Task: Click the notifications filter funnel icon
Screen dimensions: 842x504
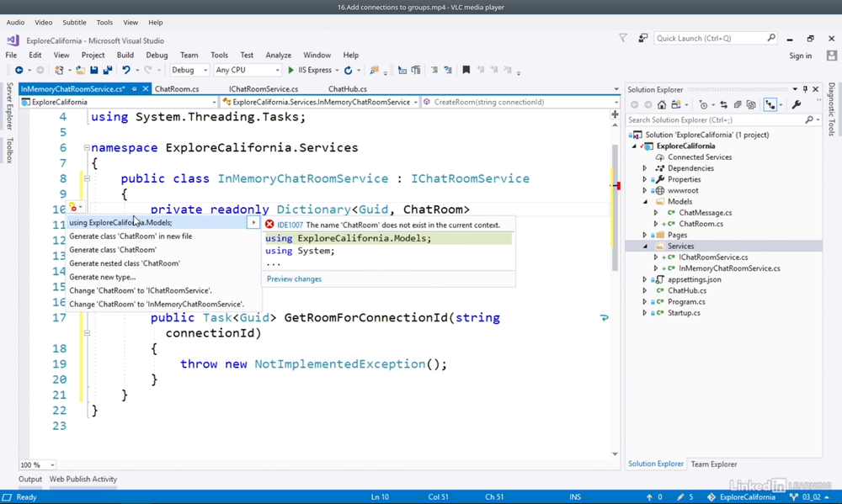Action: point(623,38)
